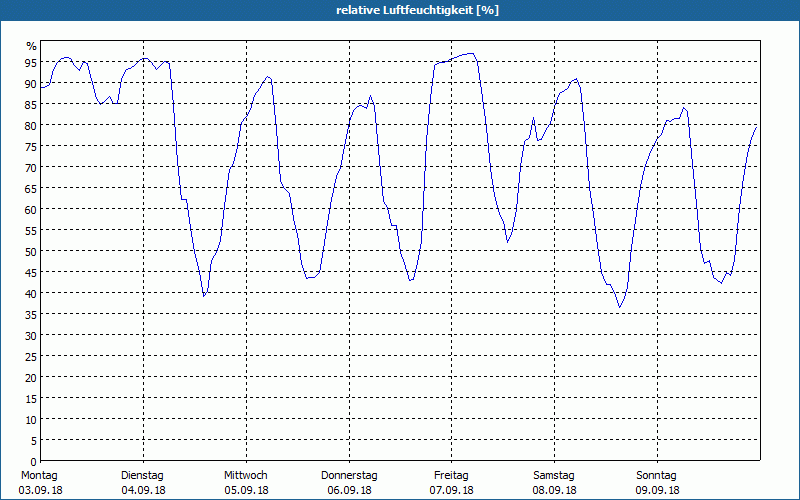Select the 70 y-axis tick label
The width and height of the screenshot is (800, 500).
tap(31, 167)
